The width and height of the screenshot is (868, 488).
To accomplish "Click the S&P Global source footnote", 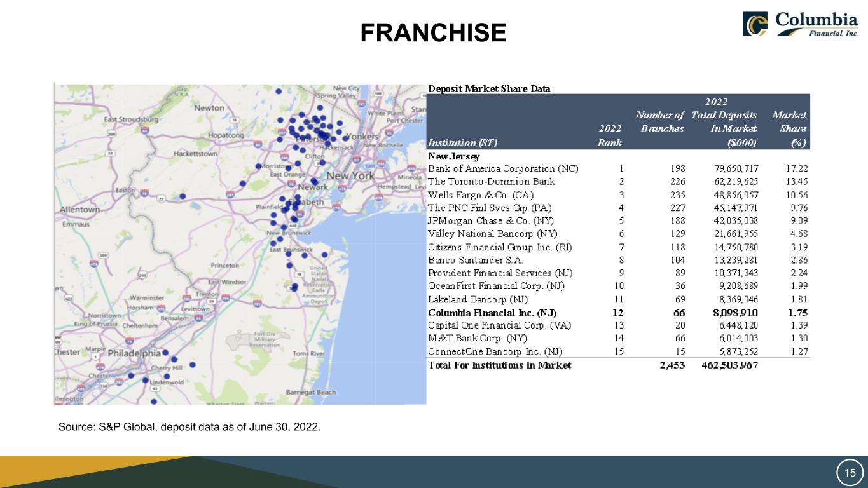I will [x=189, y=426].
